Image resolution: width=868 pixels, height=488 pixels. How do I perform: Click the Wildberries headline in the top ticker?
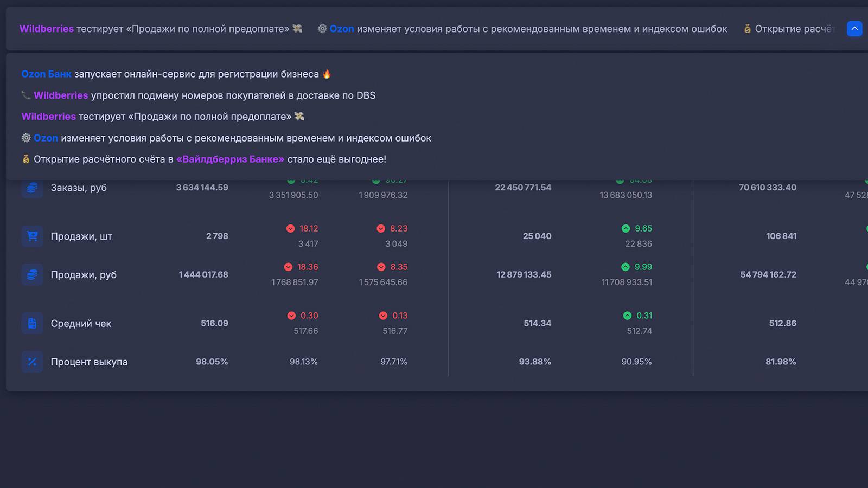coord(161,29)
